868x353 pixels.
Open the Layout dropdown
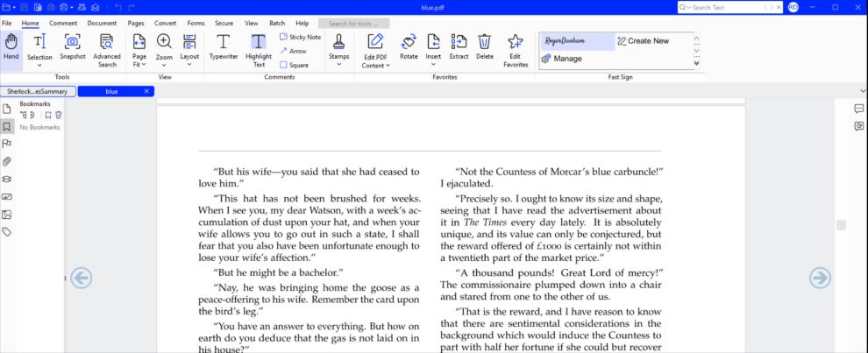189,66
